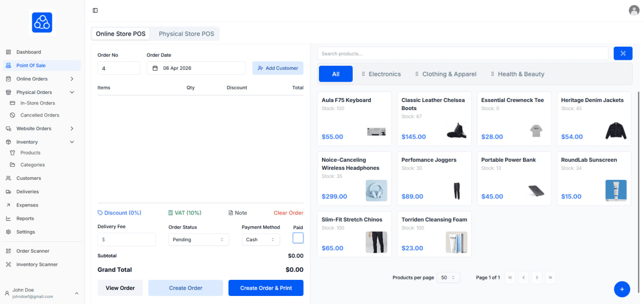
Task: Add Essential Crewneck Tee product
Action: pos(514,119)
